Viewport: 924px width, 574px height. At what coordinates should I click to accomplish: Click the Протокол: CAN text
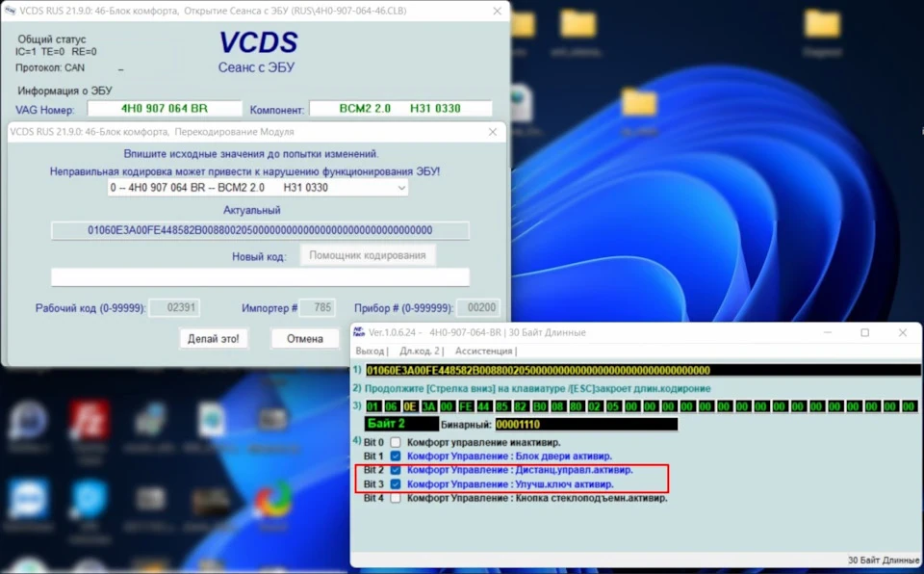coord(50,67)
